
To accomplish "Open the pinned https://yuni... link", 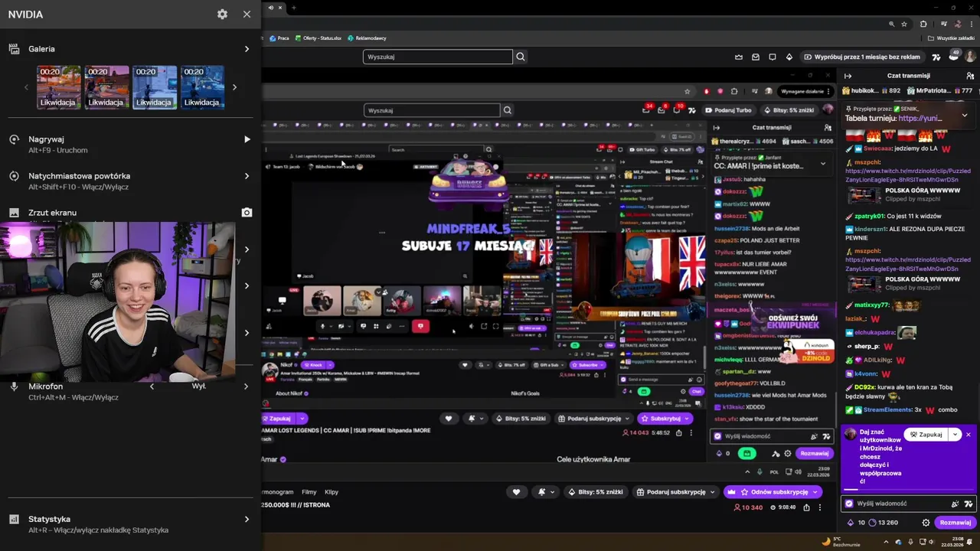I will (920, 119).
